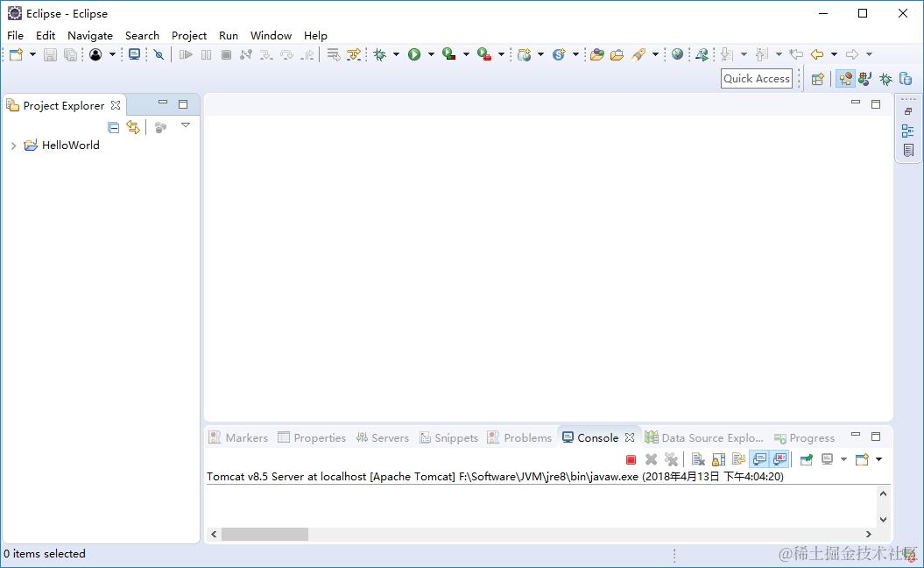Open the New wizard dropdown arrow
924x568 pixels.
[32, 55]
